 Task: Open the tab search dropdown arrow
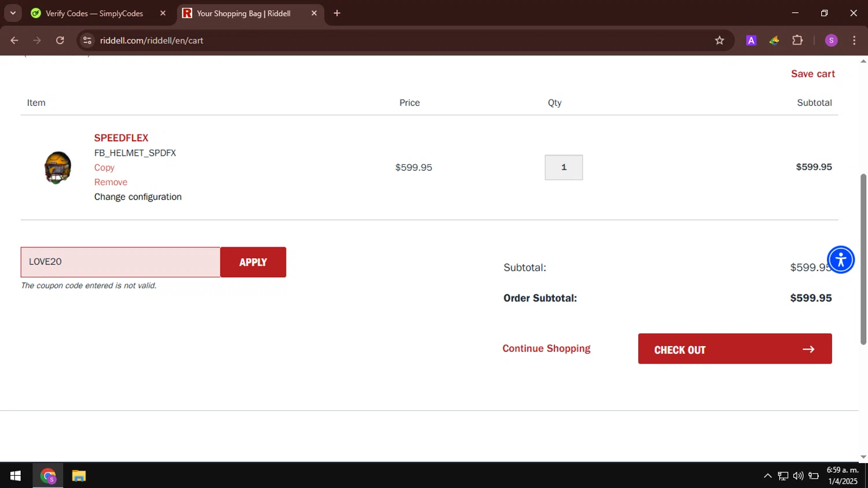pyautogui.click(x=13, y=13)
